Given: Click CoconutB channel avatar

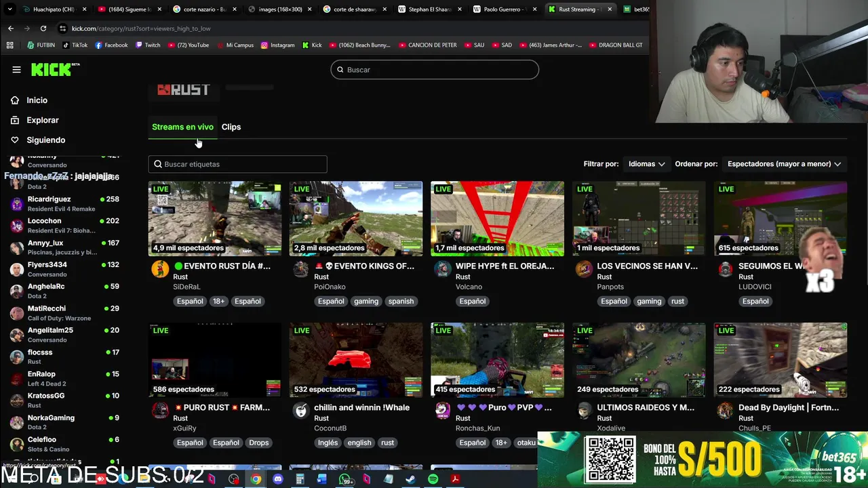Looking at the screenshot, I should [301, 411].
